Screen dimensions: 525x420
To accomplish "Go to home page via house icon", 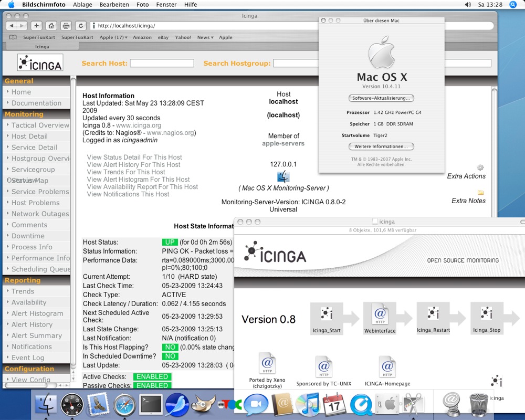I will pyautogui.click(x=51, y=25).
